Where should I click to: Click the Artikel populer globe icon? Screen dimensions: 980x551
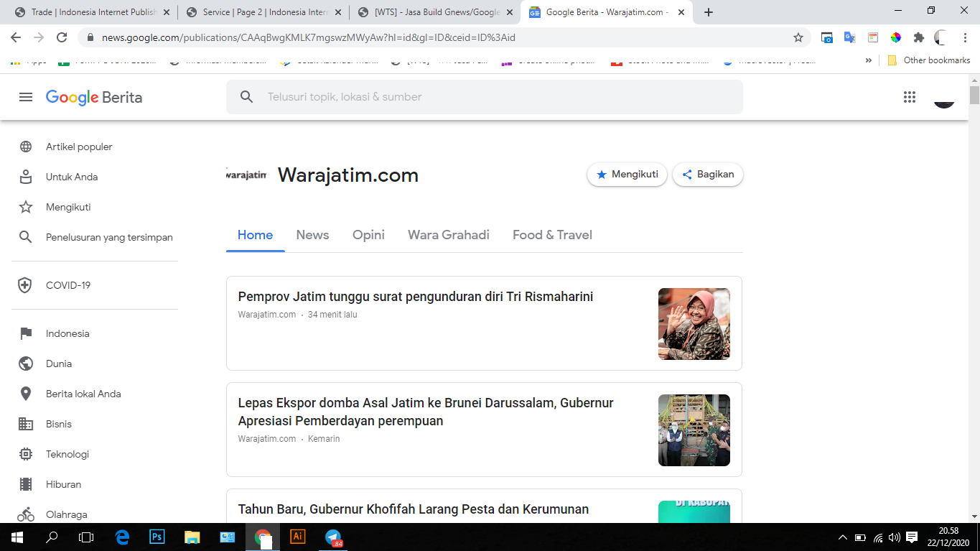26,147
